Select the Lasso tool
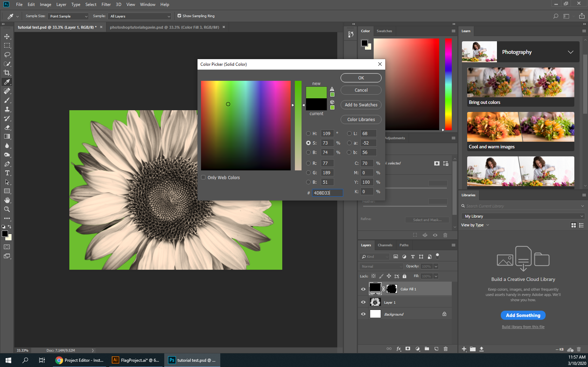 tap(7, 55)
